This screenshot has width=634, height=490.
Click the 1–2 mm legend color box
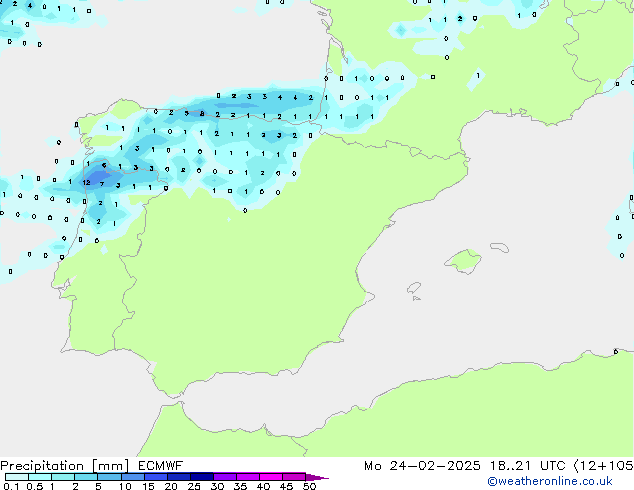point(63,477)
